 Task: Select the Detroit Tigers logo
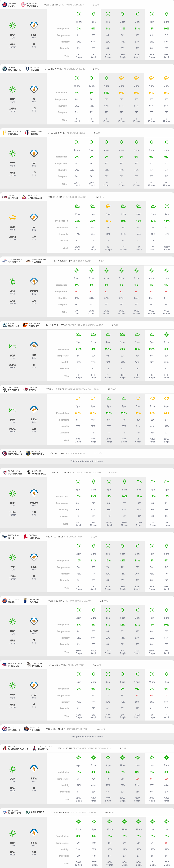(27, 69)
